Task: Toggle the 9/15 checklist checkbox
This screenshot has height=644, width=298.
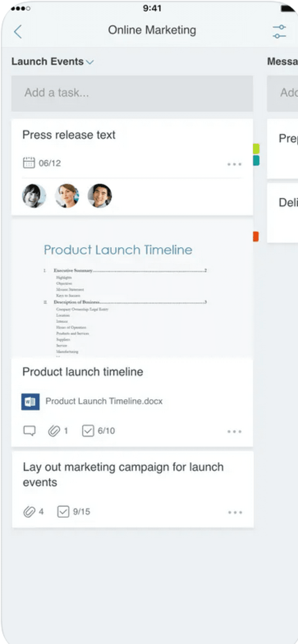Action: coord(63,512)
